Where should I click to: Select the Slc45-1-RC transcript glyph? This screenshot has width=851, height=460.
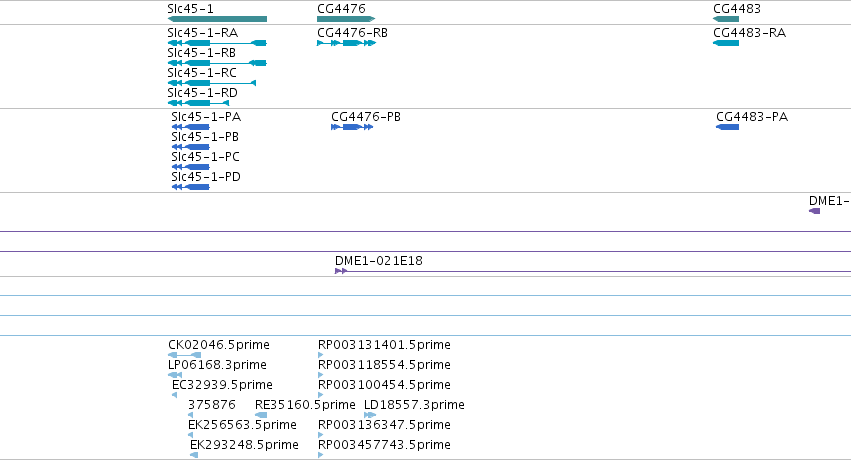point(212,83)
